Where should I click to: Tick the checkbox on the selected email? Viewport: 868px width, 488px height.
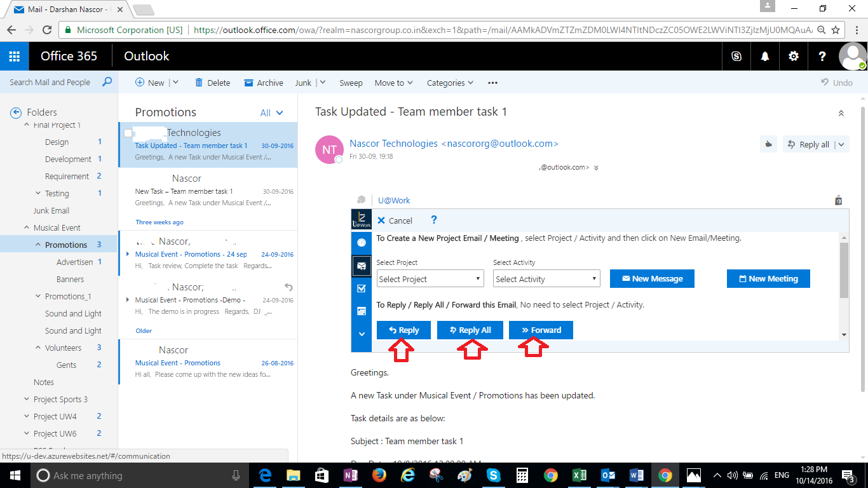tap(128, 133)
